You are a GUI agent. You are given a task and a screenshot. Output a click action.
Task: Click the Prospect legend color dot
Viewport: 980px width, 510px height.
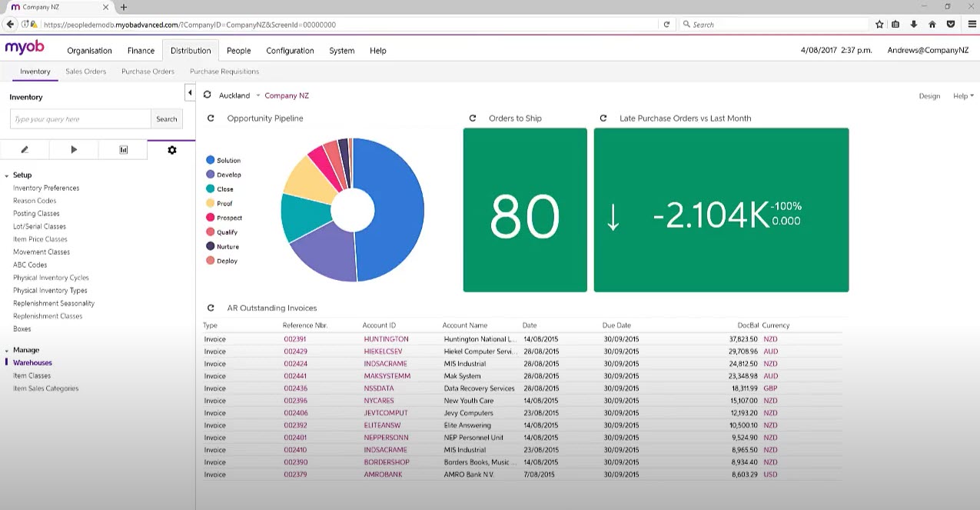(x=210, y=218)
